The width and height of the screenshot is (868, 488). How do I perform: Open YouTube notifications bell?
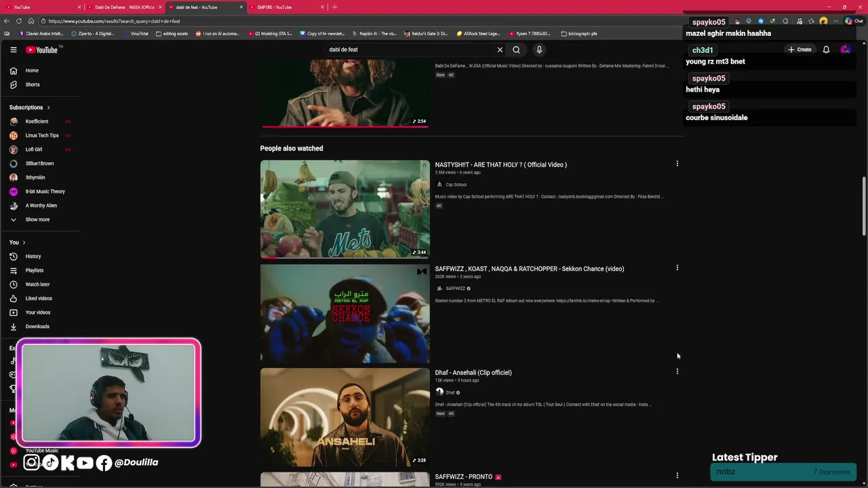[826, 49]
